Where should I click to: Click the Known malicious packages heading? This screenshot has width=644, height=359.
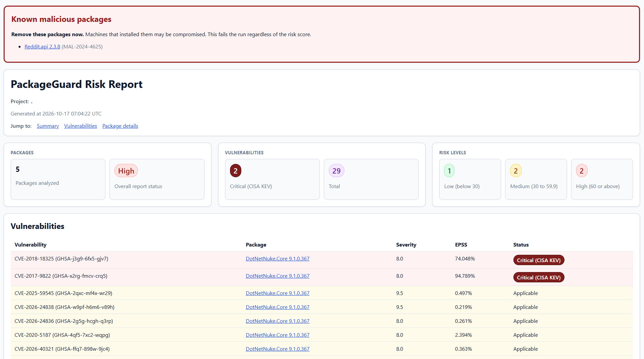click(61, 19)
